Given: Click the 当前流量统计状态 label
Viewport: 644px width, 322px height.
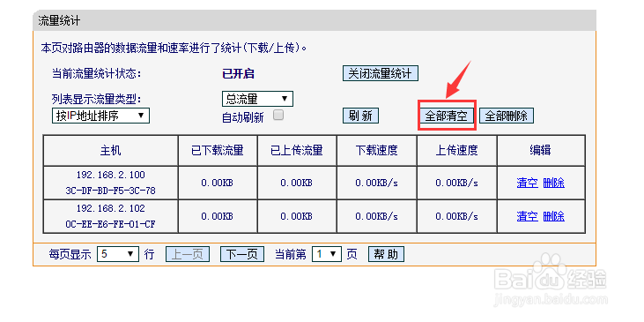Looking at the screenshot, I should [97, 74].
